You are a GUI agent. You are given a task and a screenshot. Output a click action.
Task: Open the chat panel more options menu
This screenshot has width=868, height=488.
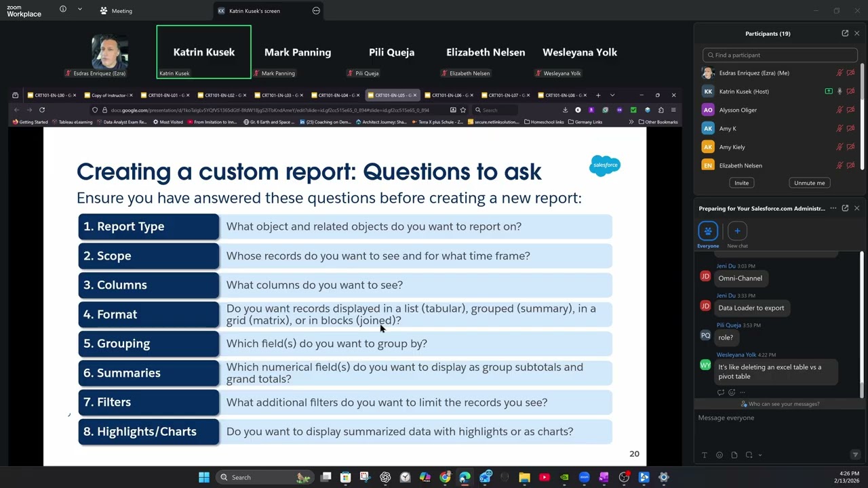tap(833, 208)
